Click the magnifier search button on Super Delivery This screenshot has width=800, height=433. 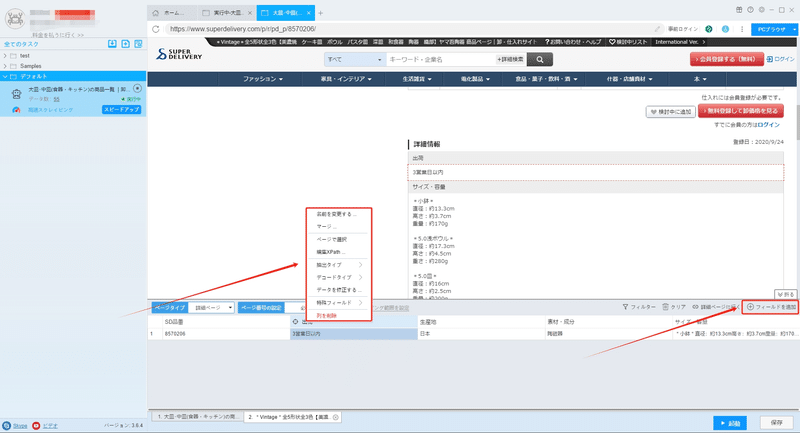click(x=540, y=60)
